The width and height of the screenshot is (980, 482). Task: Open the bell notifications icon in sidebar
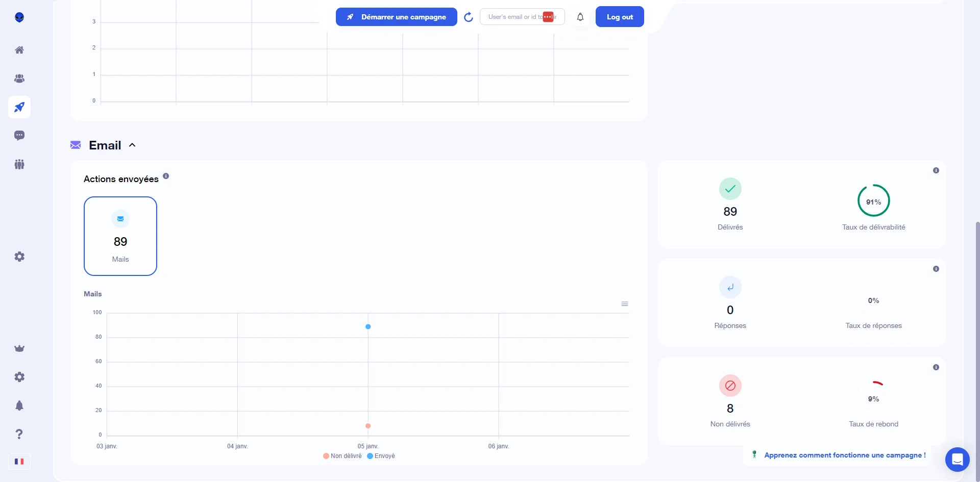click(x=19, y=405)
